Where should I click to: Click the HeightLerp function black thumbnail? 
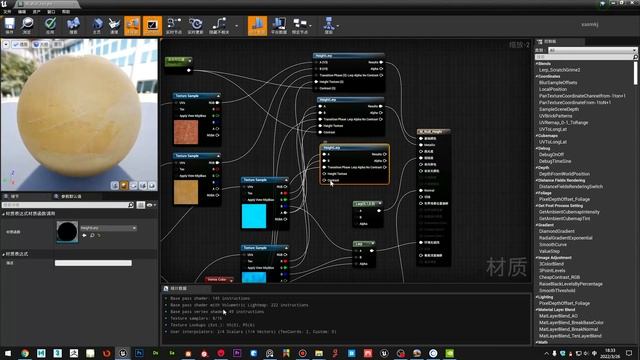click(x=67, y=231)
